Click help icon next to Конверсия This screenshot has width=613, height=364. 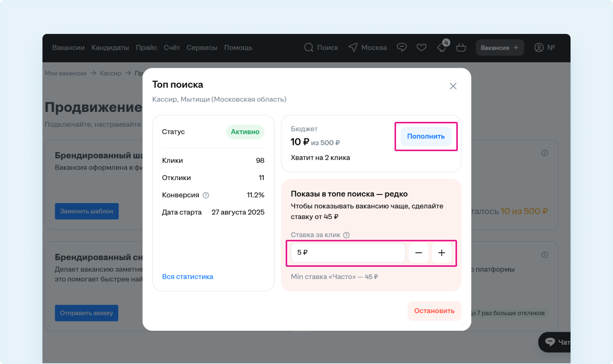click(206, 195)
